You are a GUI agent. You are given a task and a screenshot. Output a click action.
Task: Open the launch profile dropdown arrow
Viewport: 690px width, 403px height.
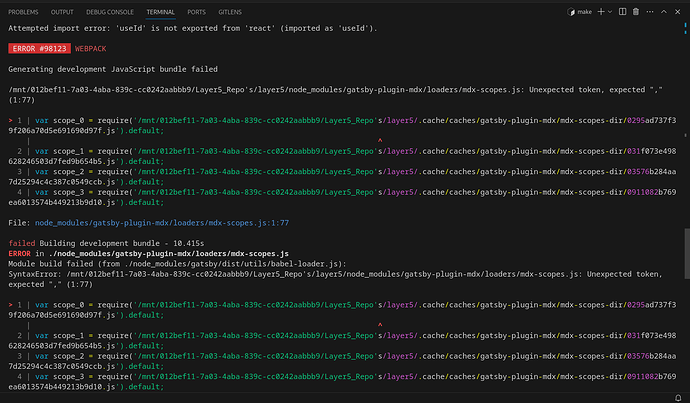coord(610,12)
